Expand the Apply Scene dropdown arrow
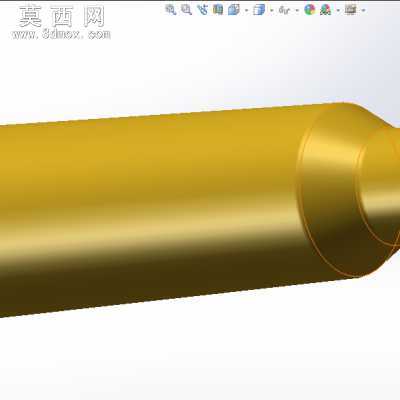 (338, 11)
